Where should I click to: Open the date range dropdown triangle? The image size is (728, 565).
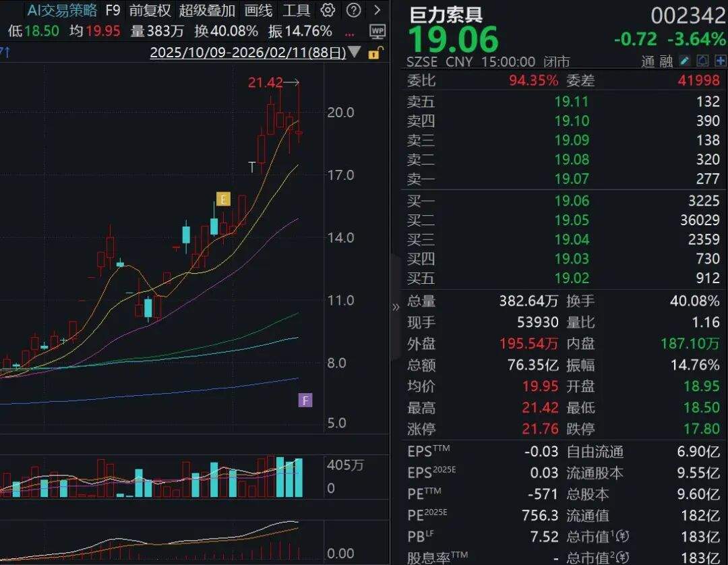coord(354,52)
